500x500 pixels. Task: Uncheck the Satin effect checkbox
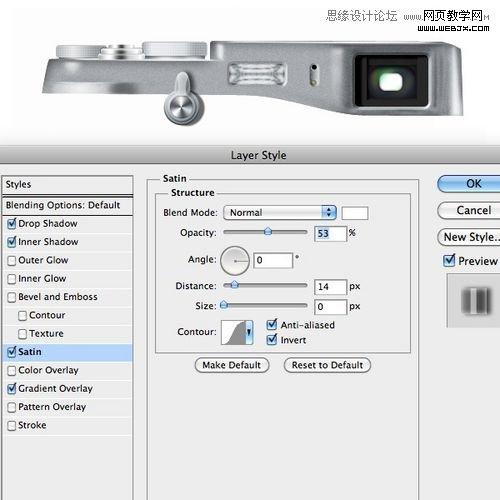(12, 352)
